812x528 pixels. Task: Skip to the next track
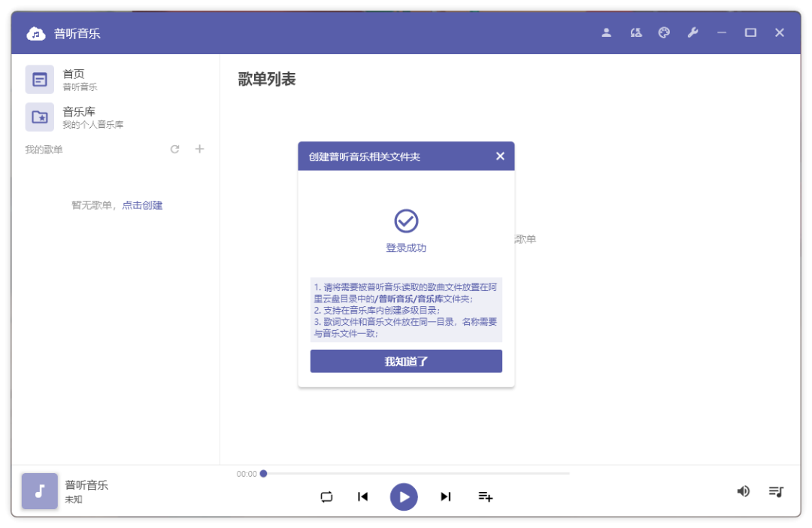click(x=445, y=496)
